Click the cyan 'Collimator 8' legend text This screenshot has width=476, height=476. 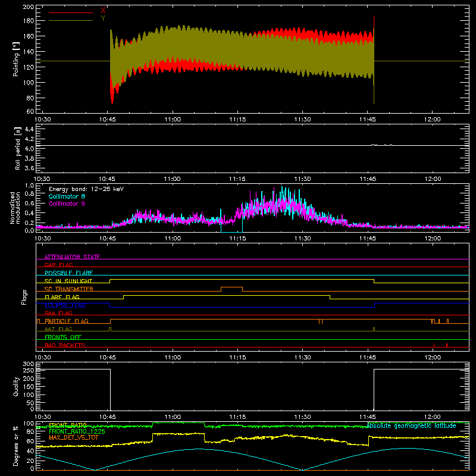[x=67, y=196]
